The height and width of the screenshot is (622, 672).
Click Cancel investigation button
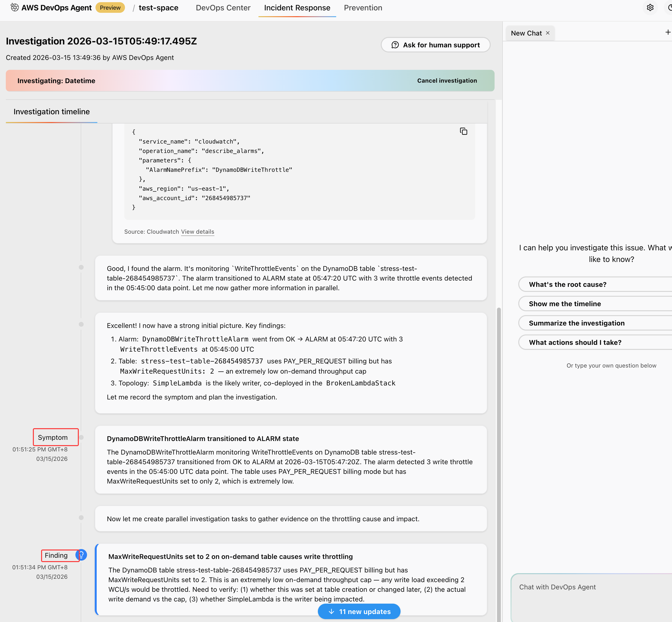[x=447, y=81]
